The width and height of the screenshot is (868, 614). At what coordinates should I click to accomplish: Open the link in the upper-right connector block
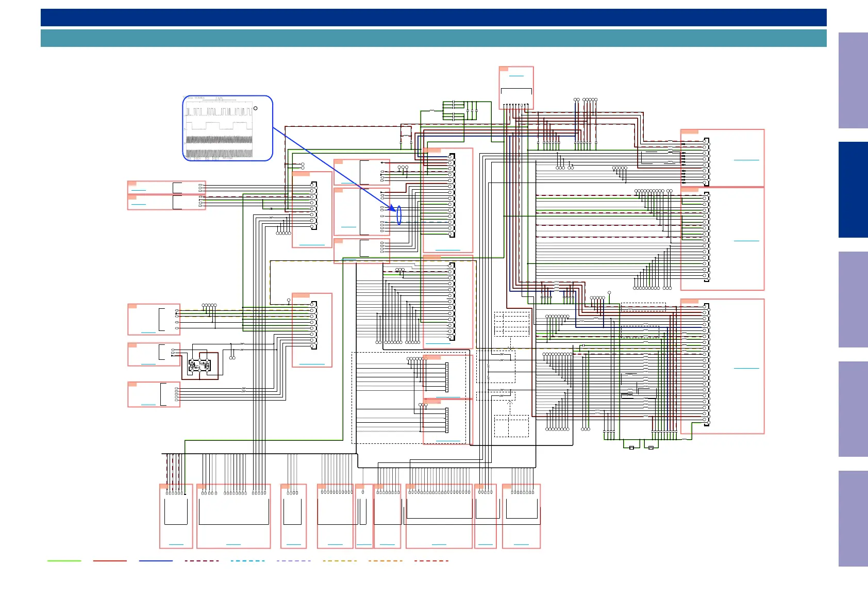click(x=746, y=160)
